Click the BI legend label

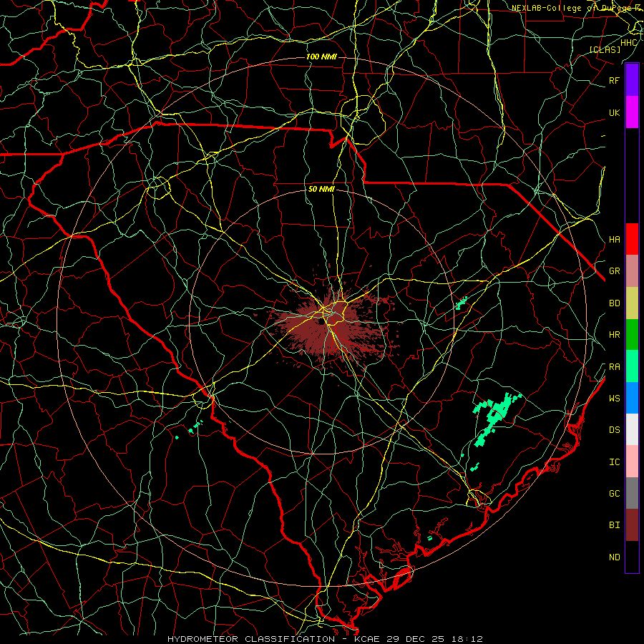[614, 525]
